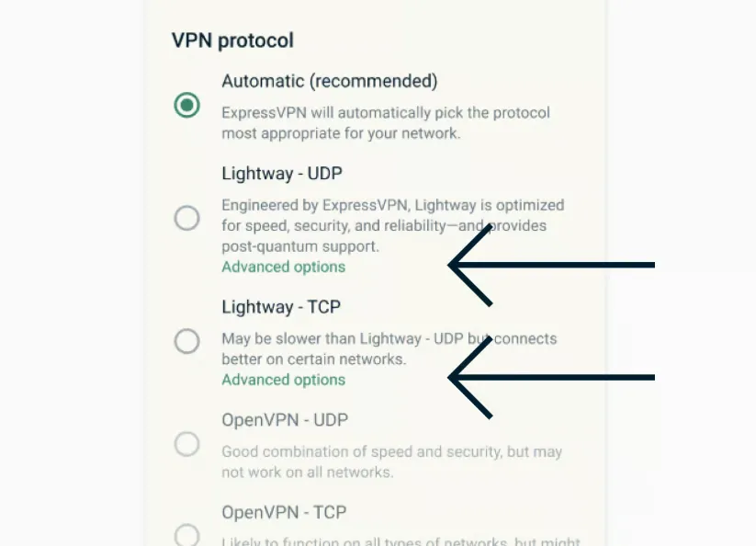Select the OpenVPN - TCP radio button
The image size is (756, 546).
coord(186,534)
